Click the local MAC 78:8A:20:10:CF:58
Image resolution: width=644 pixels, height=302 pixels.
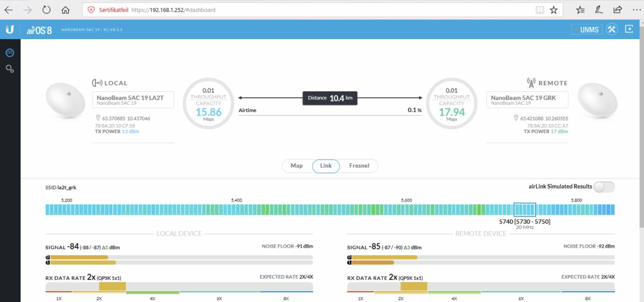click(114, 126)
